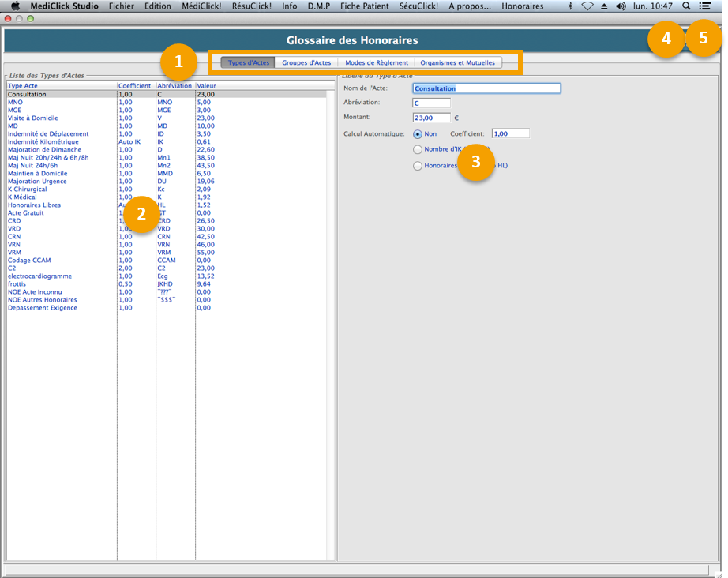This screenshot has height=578, width=728.
Task: Open the Honoraires menu
Action: click(522, 6)
